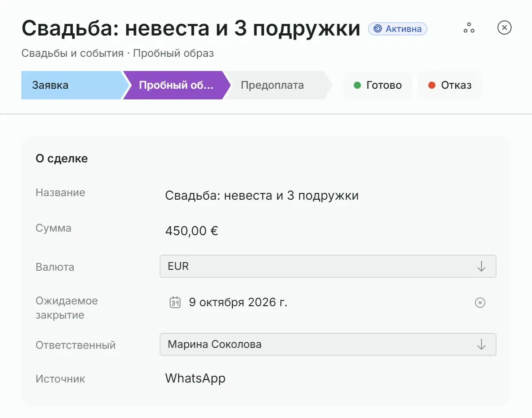Open the three-dot actions menu icon
This screenshot has height=418, width=532.
pyautogui.click(x=469, y=28)
